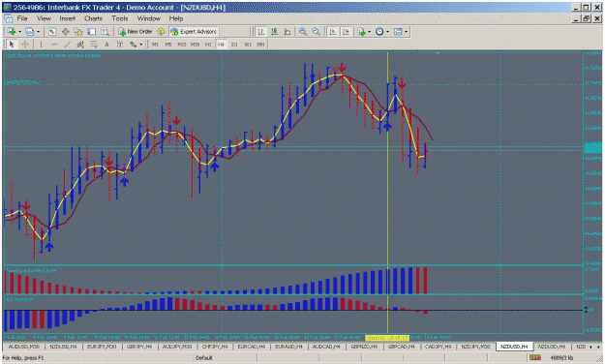Switch to the GBPJPY,H4 chart tab
605x364 pixels.
click(x=139, y=347)
